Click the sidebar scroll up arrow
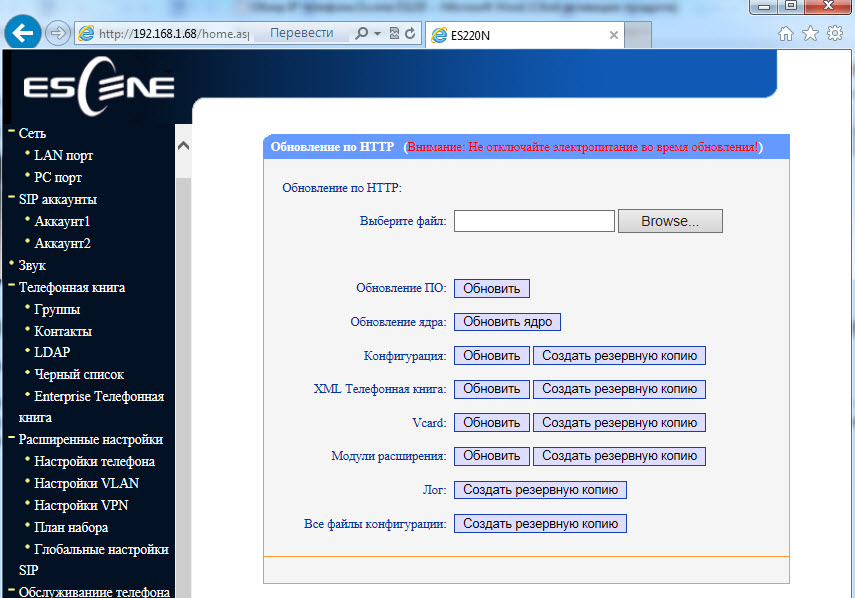 tap(184, 146)
